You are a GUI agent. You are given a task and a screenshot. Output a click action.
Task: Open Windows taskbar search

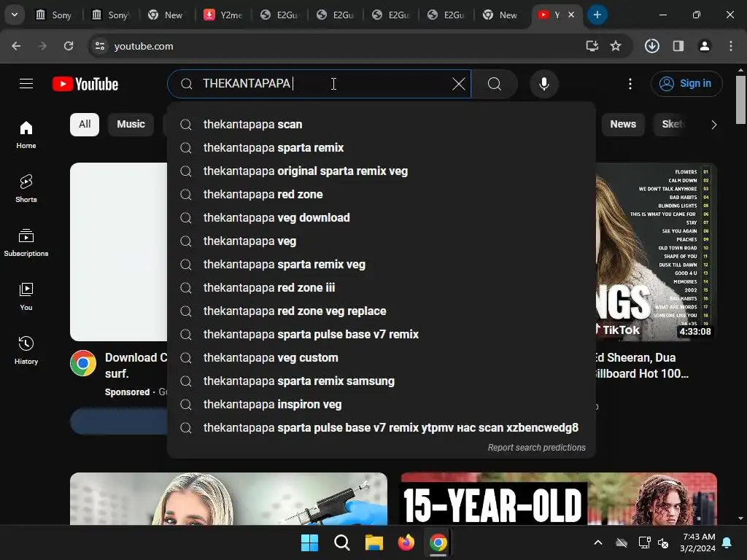[x=341, y=542]
